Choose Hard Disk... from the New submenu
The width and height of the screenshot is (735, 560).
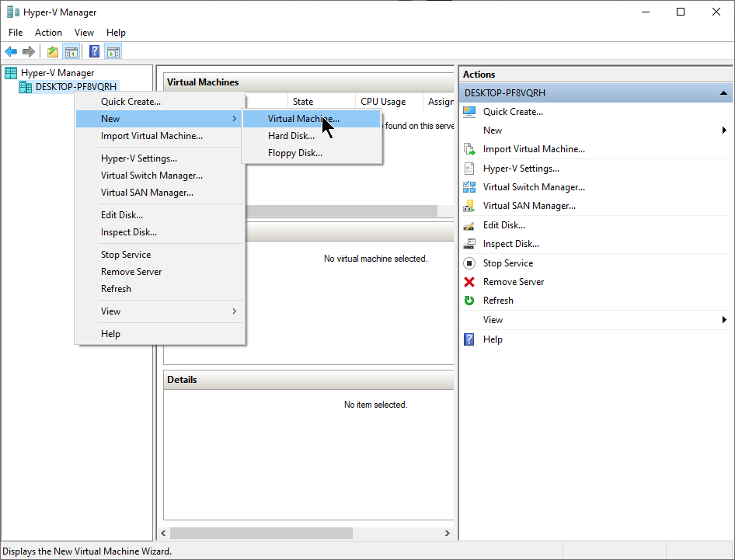312,136
